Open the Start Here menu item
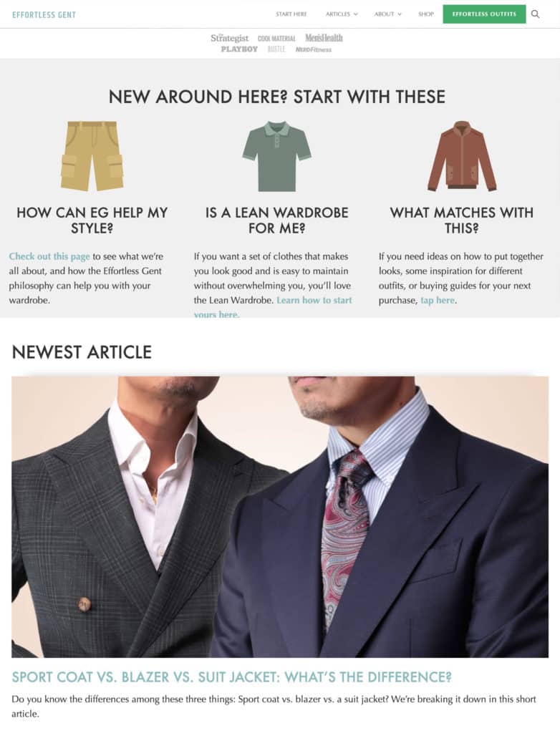 [x=291, y=14]
